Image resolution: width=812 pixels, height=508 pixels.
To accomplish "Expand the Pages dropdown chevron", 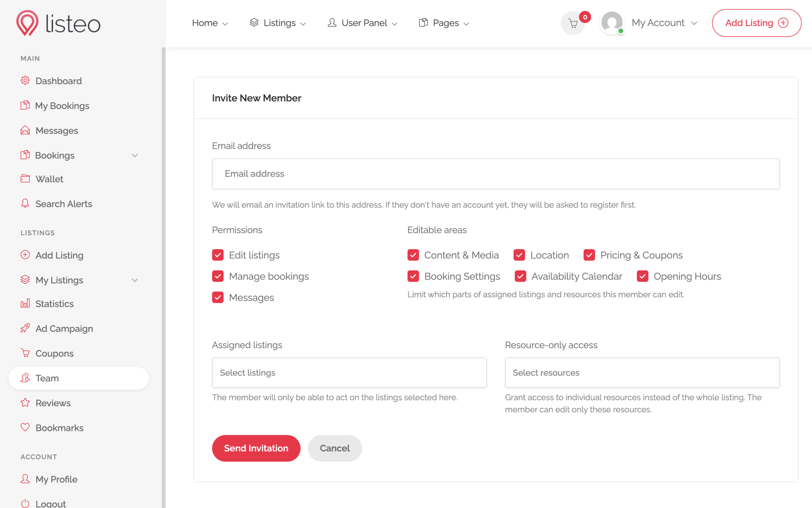I will 466,24.
